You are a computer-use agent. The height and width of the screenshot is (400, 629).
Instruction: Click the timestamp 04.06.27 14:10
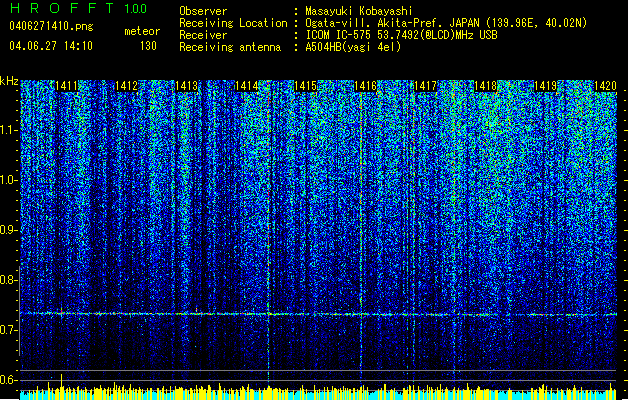51,46
